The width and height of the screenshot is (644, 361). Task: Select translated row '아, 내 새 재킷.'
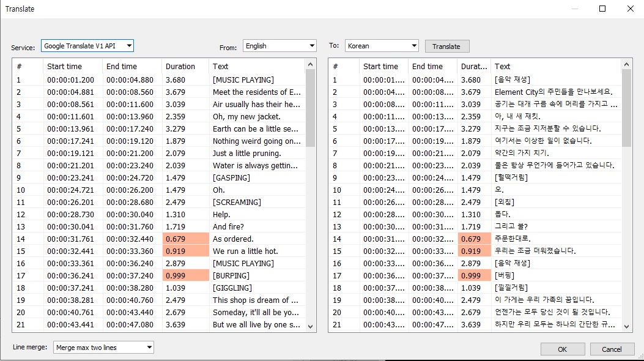point(475,117)
